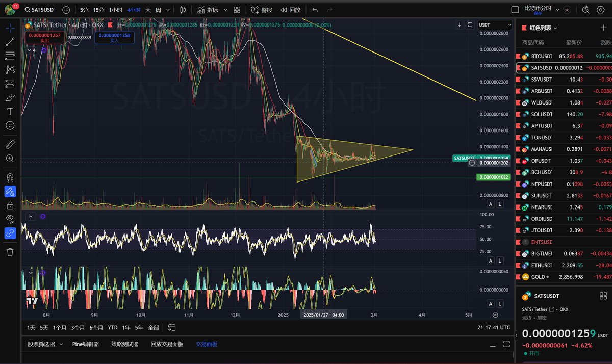Image resolution: width=612 pixels, height=364 pixels.
Task: Open the USDT currency dropdown
Action: (495, 24)
